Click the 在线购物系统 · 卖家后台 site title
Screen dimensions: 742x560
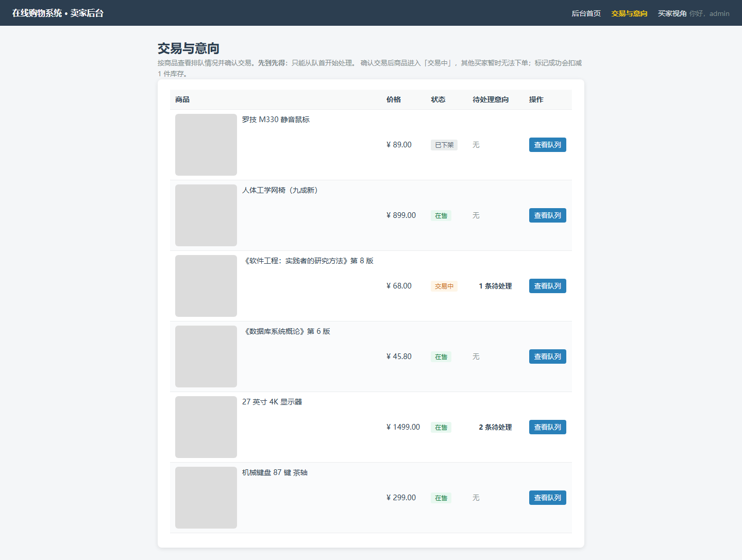[x=58, y=13]
